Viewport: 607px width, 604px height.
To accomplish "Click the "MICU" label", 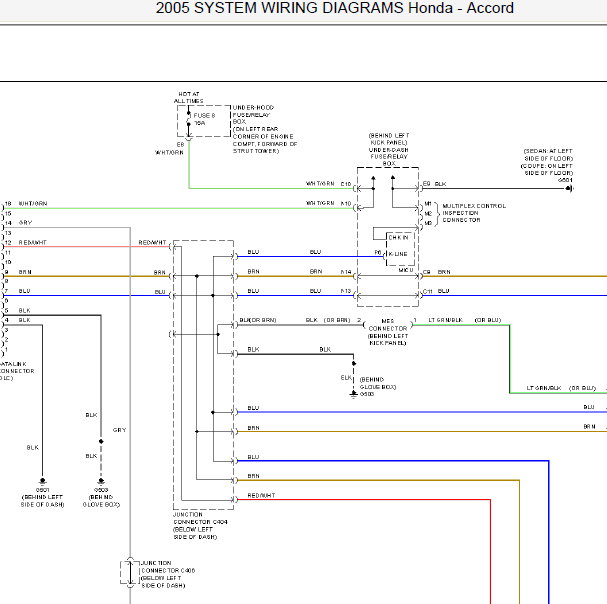I will (x=406, y=270).
